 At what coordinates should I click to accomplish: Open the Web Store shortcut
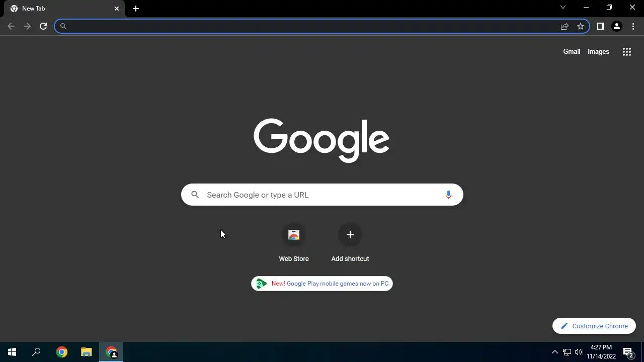click(294, 243)
